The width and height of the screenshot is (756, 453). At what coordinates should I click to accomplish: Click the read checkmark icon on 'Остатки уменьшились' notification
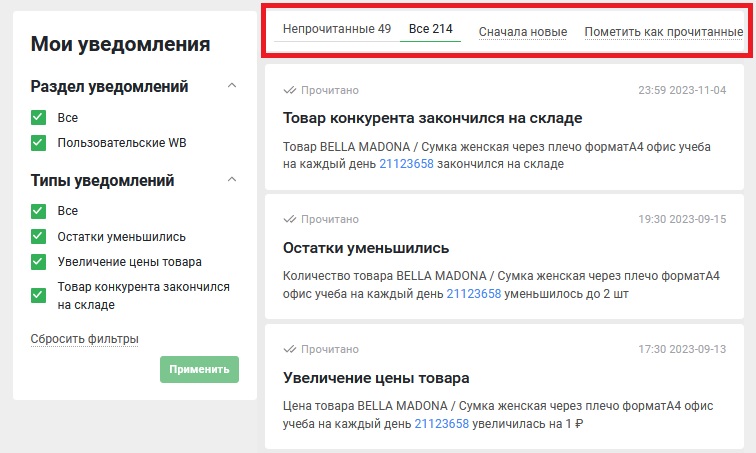tap(290, 219)
